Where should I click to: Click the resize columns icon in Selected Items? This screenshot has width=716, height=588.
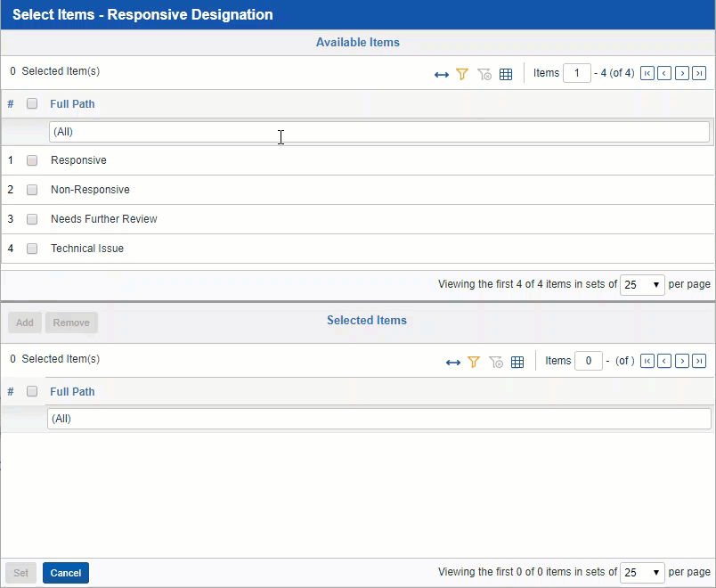[453, 363]
